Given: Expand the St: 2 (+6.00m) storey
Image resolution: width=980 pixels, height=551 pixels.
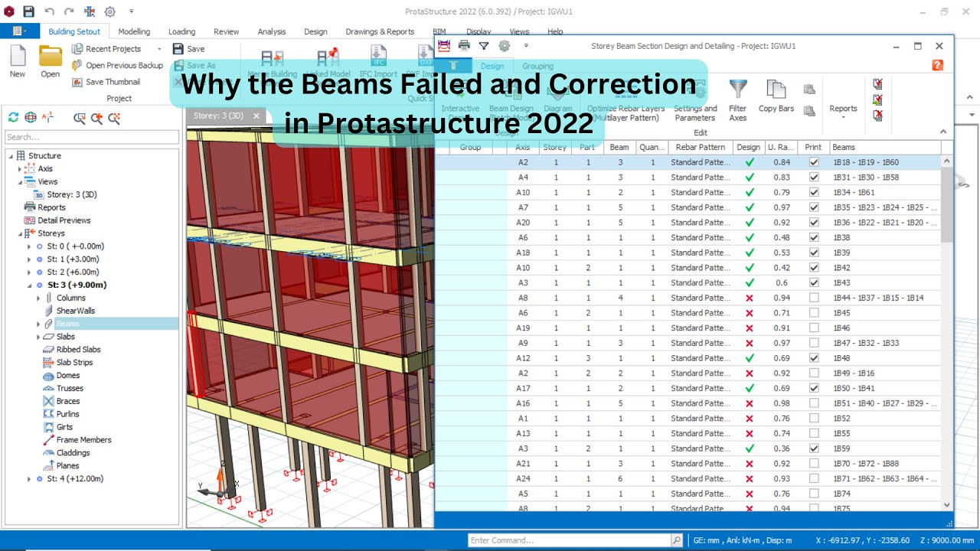Looking at the screenshot, I should pyautogui.click(x=29, y=272).
